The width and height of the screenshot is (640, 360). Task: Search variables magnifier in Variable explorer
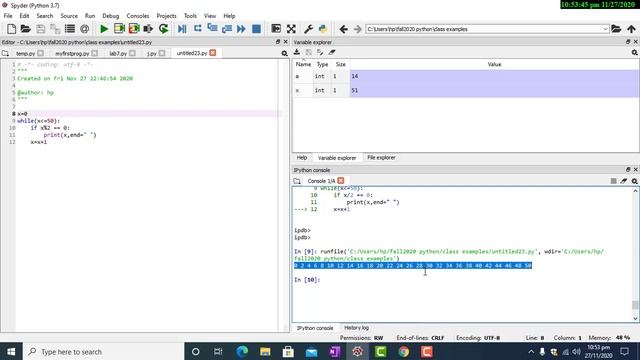coord(634,53)
